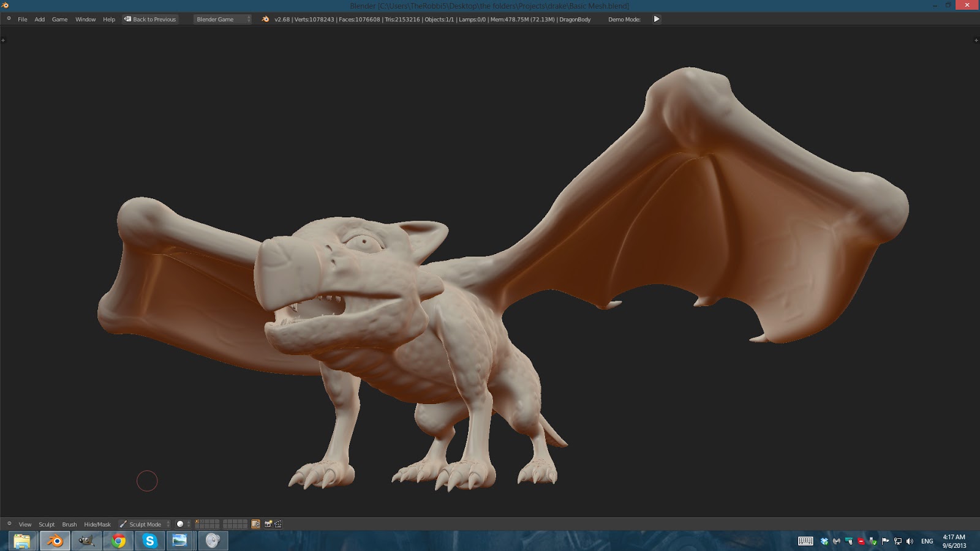Expand the editor type stepper arrows beside Sculpt Mode

tap(168, 524)
